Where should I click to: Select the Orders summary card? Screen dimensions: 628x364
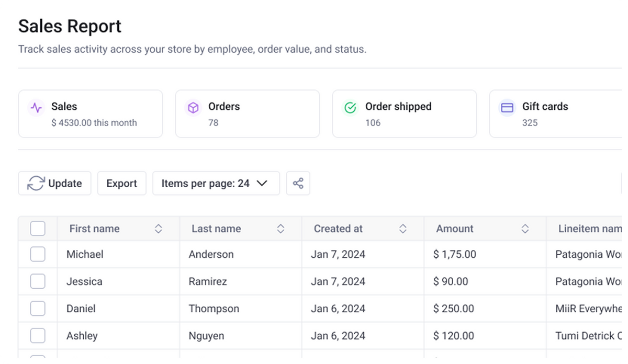(247, 114)
